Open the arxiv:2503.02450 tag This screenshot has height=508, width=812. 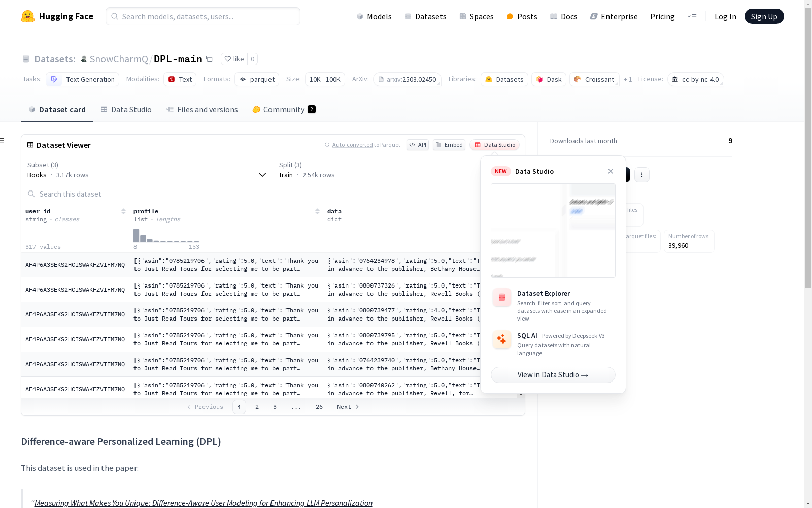pos(407,79)
